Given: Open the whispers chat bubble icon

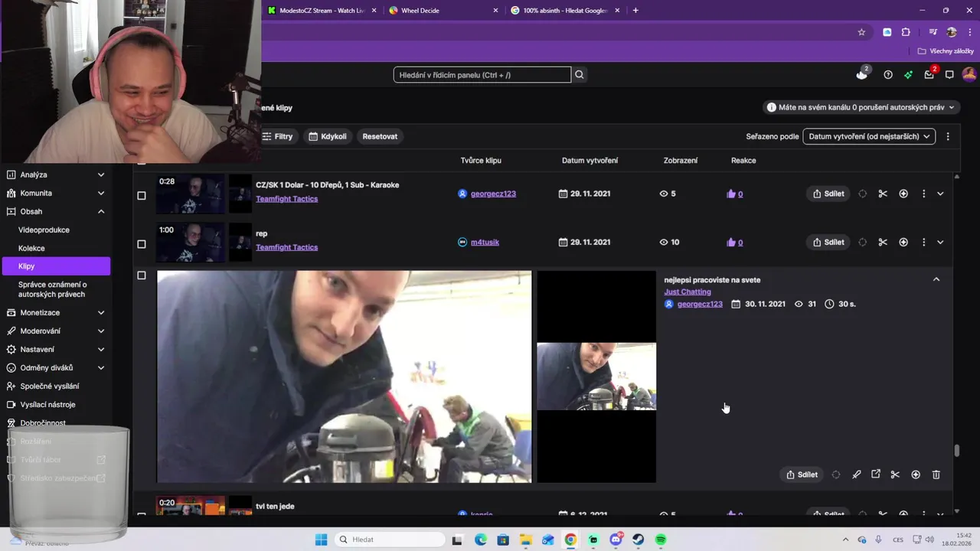Looking at the screenshot, I should (949, 74).
